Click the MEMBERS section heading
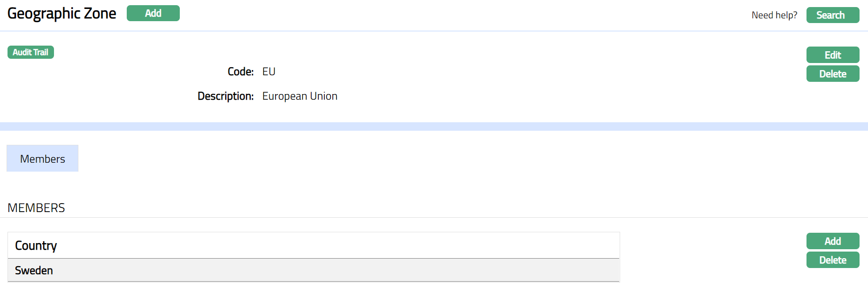Image resolution: width=868 pixels, height=292 pixels. click(36, 208)
